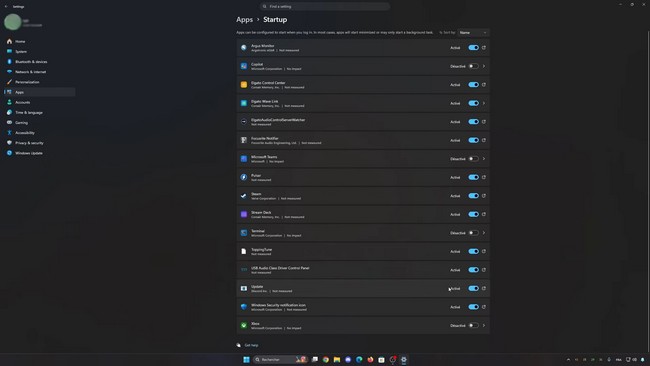Click the Focusrite Notifier app icon

click(x=244, y=140)
